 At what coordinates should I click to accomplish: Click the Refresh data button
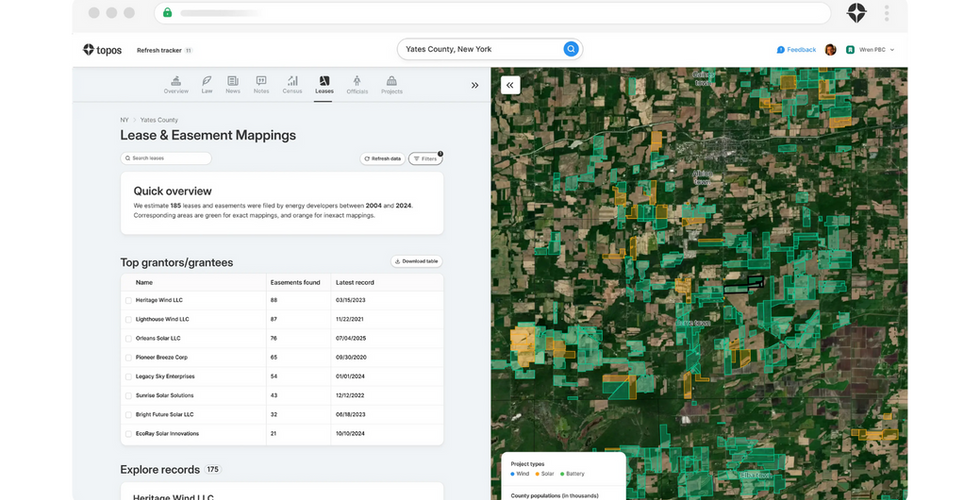pos(382,159)
